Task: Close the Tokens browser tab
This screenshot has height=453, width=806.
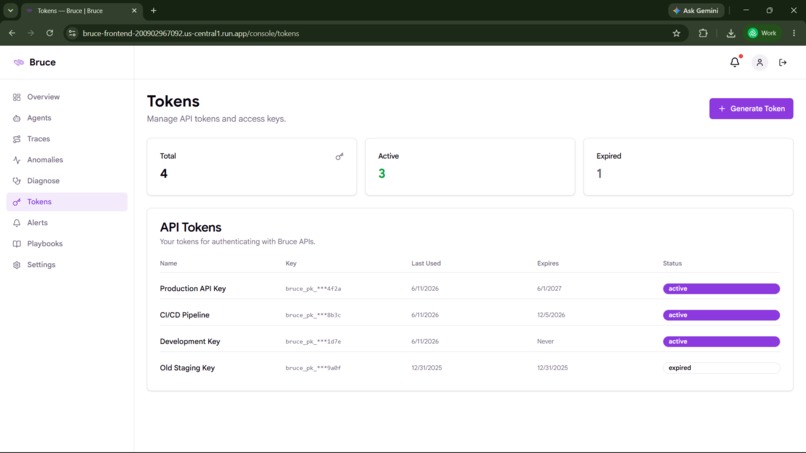Action: click(134, 10)
